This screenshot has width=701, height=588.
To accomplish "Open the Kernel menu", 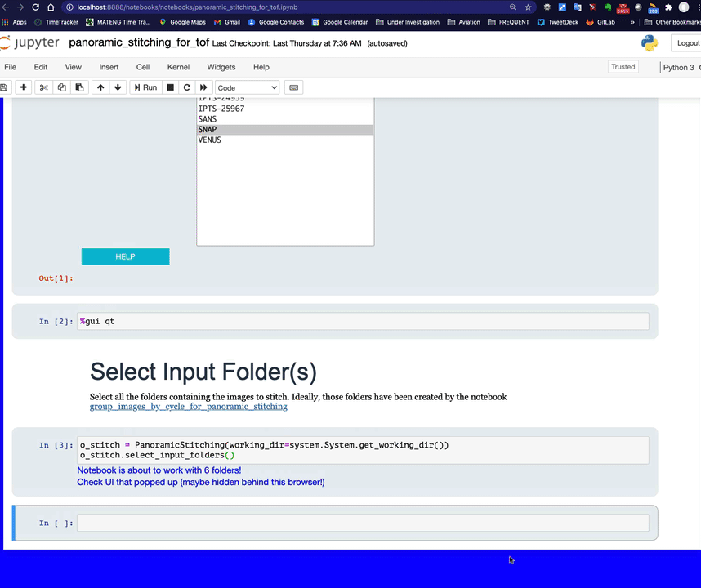I will click(x=178, y=67).
